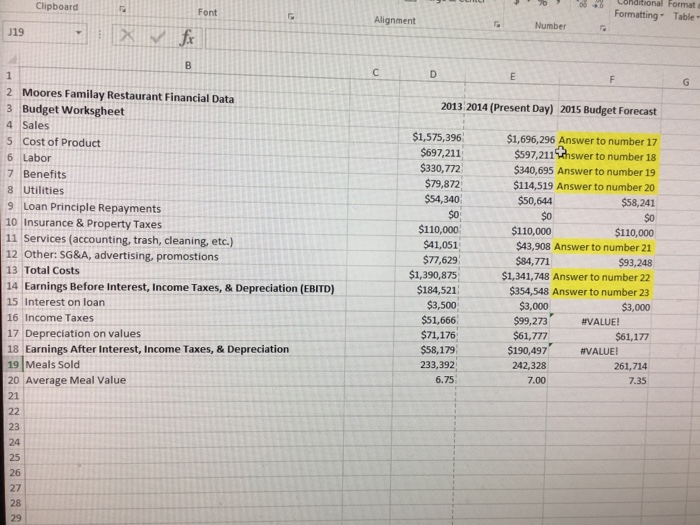The height and width of the screenshot is (525, 700).
Task: Click the 'Answer to number 20' cell
Action: [605, 187]
